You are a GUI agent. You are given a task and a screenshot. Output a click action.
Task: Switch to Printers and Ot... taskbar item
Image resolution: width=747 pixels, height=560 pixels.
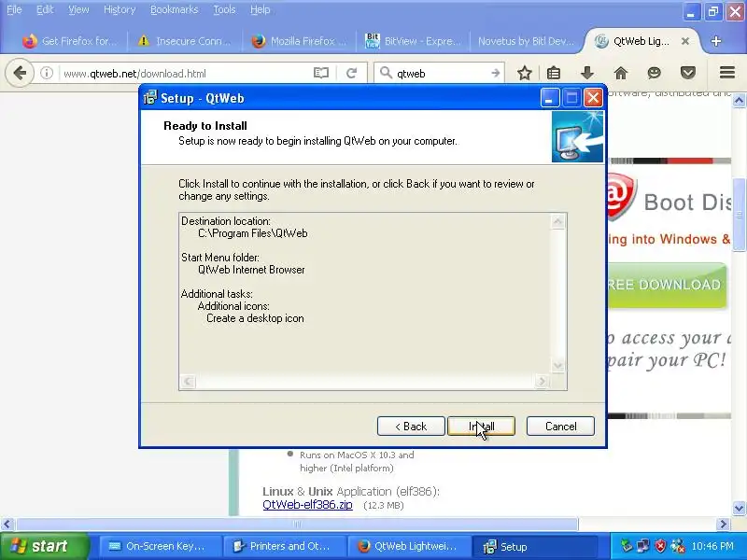pyautogui.click(x=284, y=546)
